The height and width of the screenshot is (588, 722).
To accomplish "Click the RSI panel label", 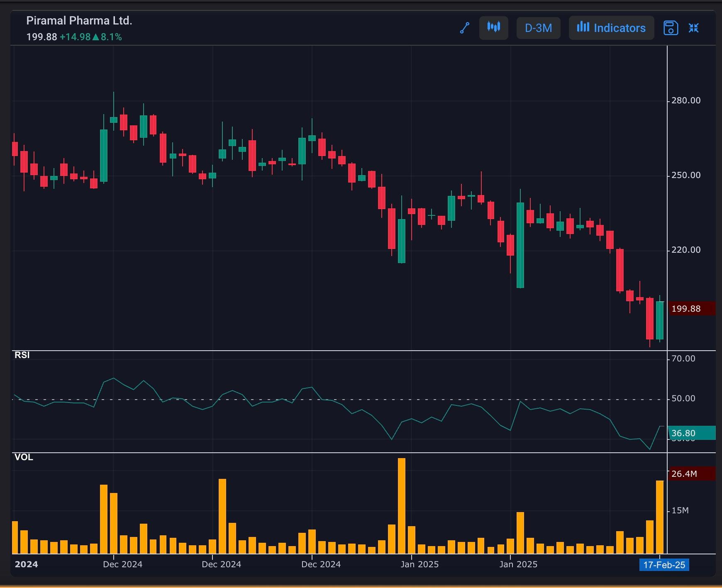I will (x=22, y=355).
